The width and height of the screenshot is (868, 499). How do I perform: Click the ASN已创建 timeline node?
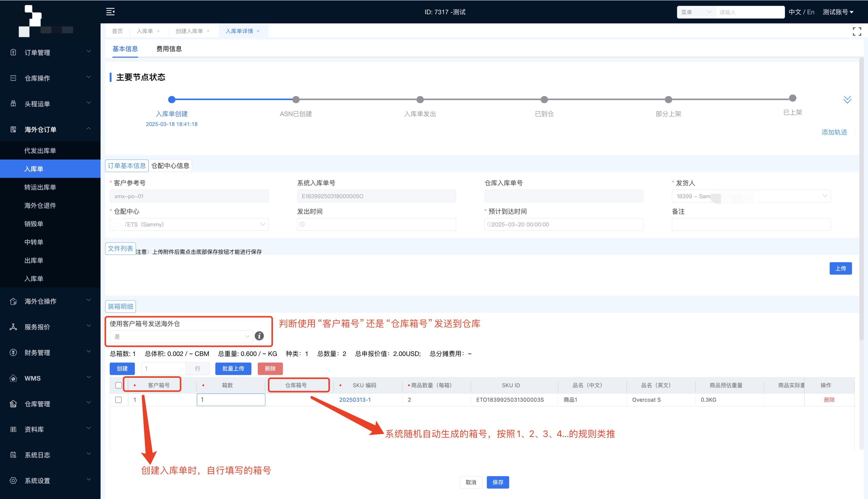296,100
